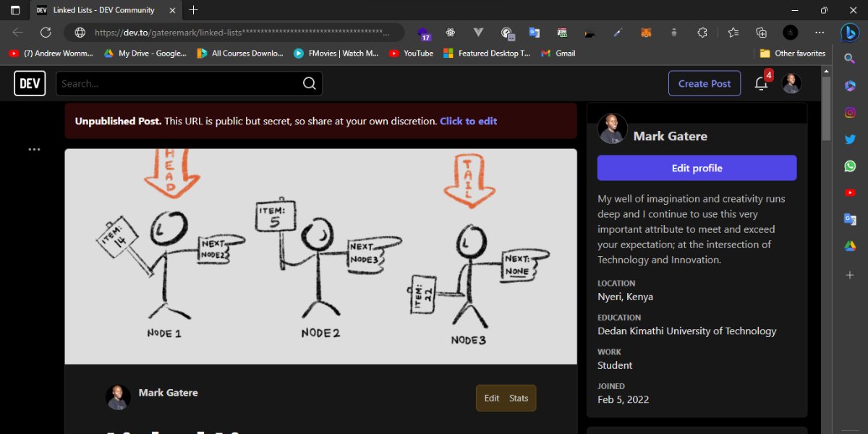Add a site with sidebar plus icon

tap(850, 275)
